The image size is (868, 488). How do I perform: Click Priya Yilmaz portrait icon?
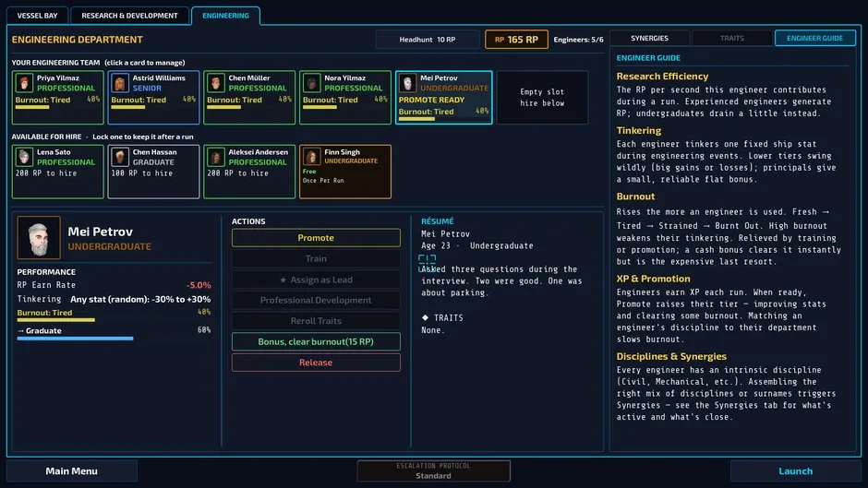point(24,83)
